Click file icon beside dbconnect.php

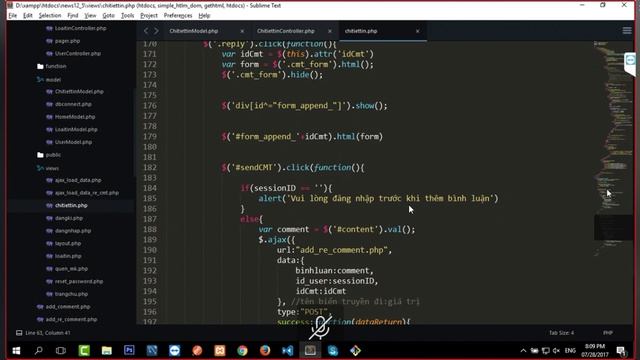(49, 104)
